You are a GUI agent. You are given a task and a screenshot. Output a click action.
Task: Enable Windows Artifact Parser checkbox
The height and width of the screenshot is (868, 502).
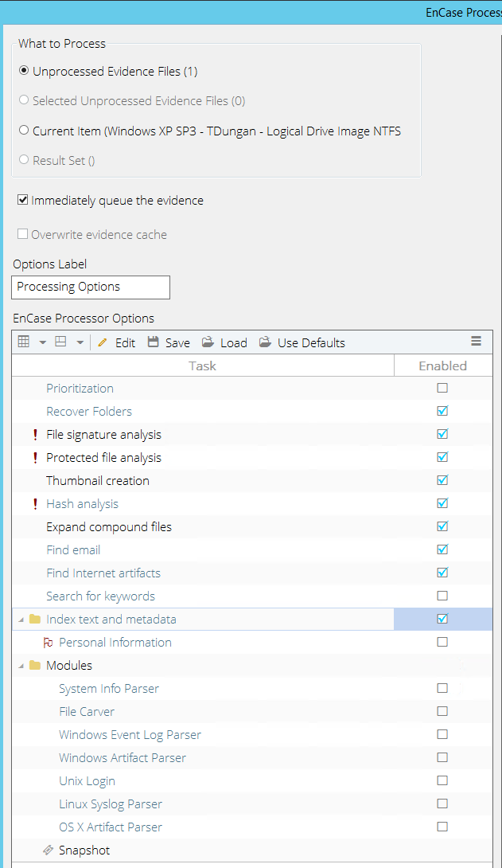[x=442, y=757]
